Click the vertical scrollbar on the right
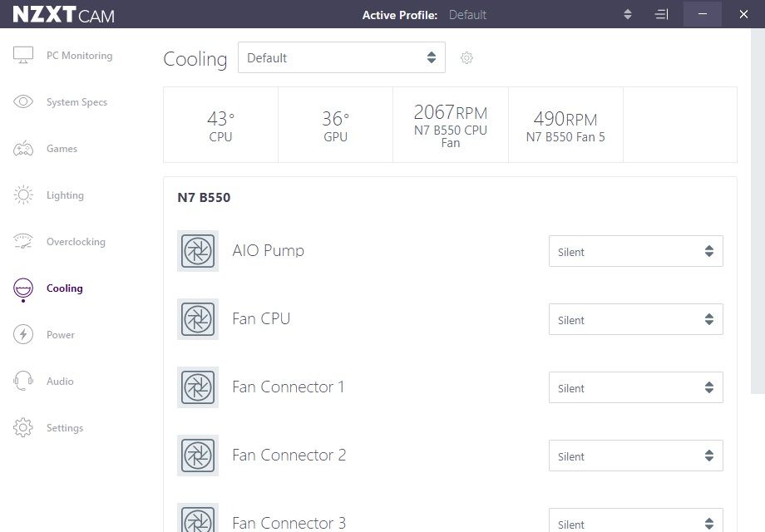 [758, 210]
